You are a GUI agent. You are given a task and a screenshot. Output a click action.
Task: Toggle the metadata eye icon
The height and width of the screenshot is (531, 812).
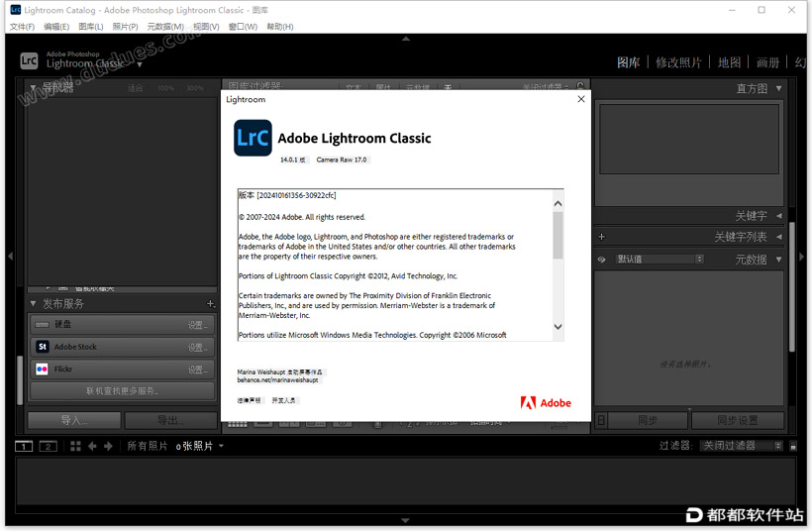pos(601,260)
